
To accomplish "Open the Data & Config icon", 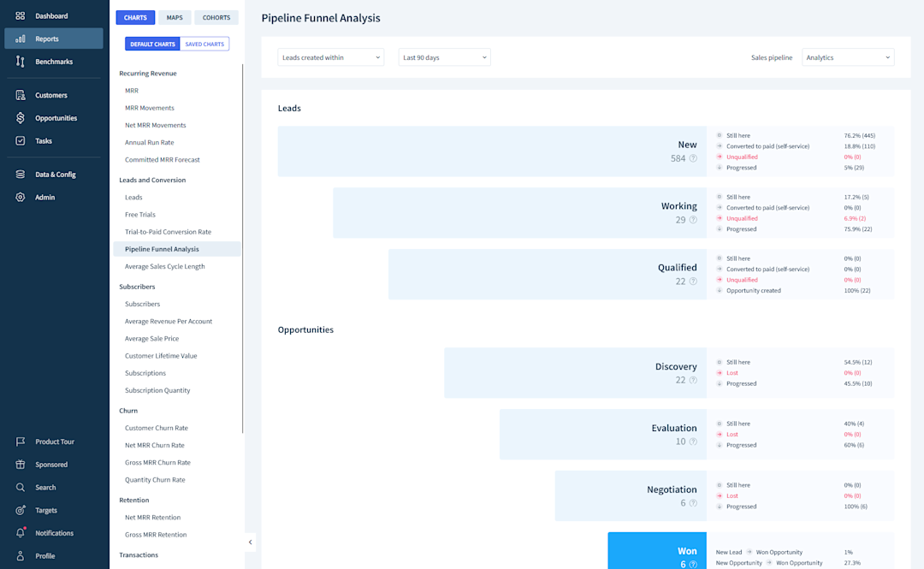I will point(20,174).
